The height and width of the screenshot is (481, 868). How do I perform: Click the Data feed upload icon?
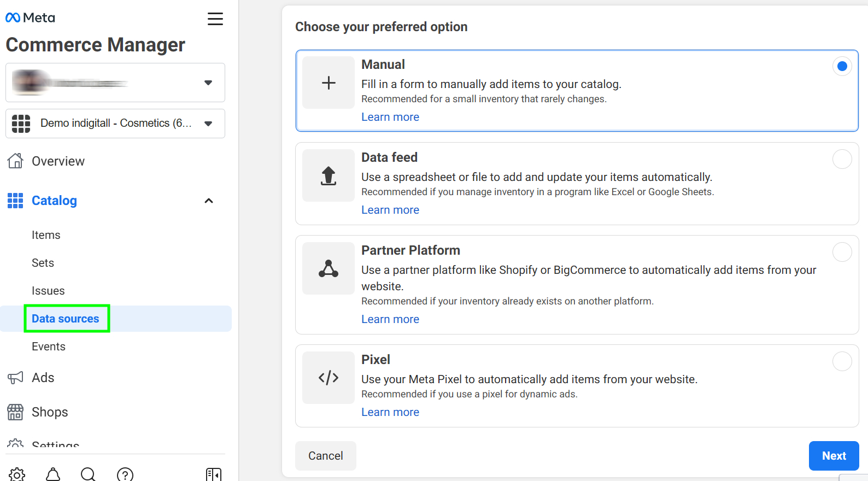click(x=329, y=175)
